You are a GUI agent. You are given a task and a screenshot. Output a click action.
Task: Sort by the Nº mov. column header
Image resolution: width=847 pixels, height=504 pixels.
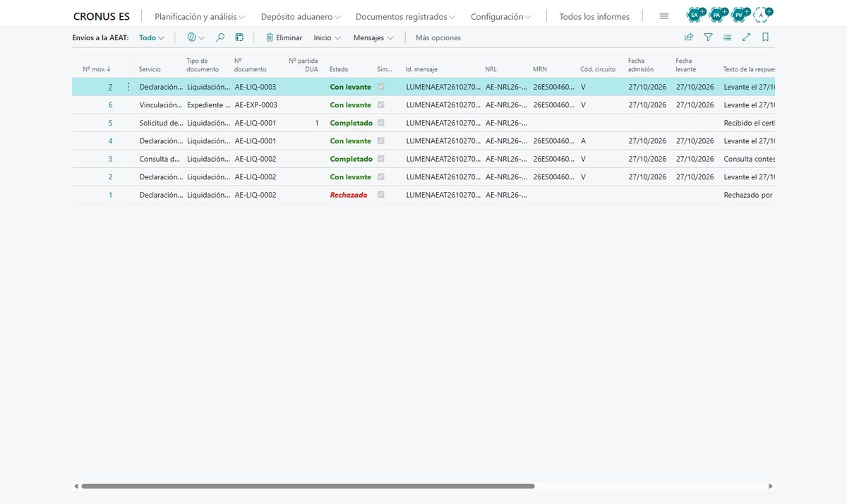tap(97, 69)
